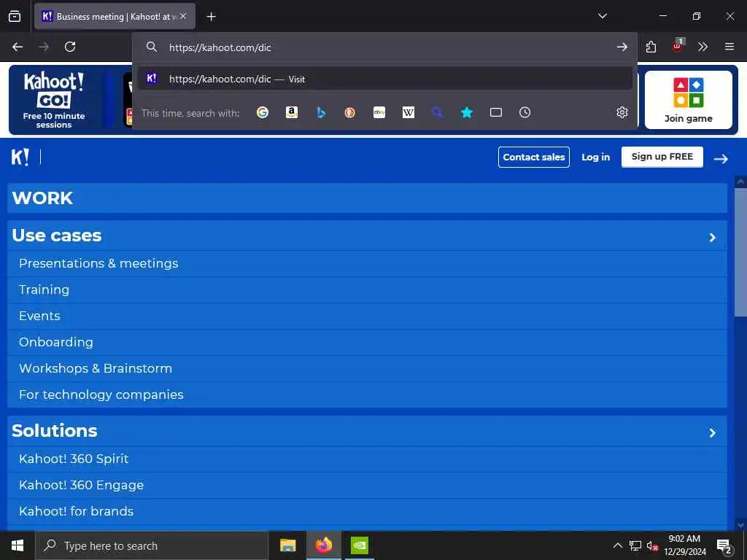
Task: Open NVIDIA app from taskbar
Action: pos(360,545)
